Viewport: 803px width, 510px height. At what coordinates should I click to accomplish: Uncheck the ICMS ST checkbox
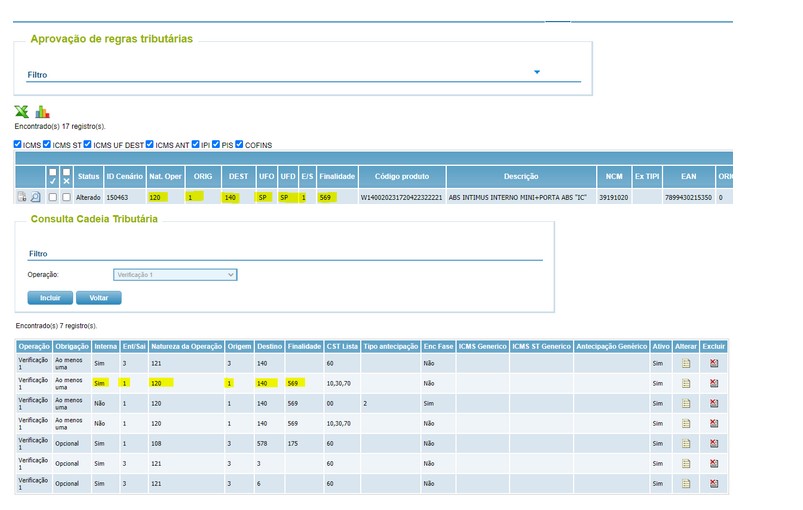(x=47, y=144)
